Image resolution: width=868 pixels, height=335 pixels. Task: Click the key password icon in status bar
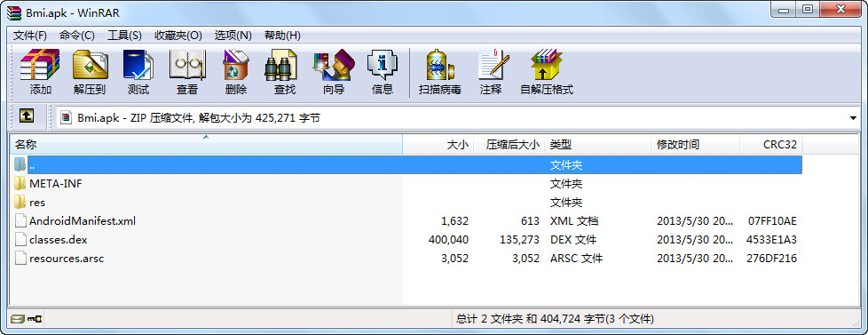pyautogui.click(x=35, y=319)
